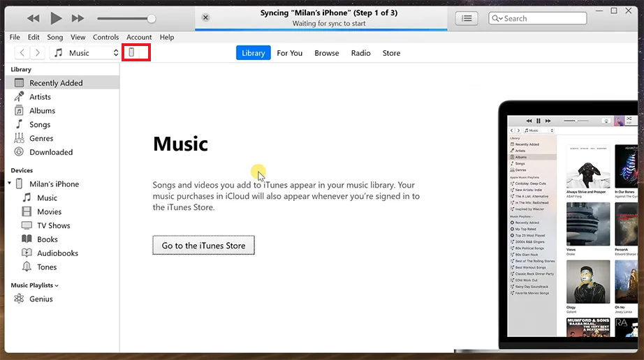Open Audiobooks under Milan's iPhone
The image size is (644, 360).
(x=57, y=253)
